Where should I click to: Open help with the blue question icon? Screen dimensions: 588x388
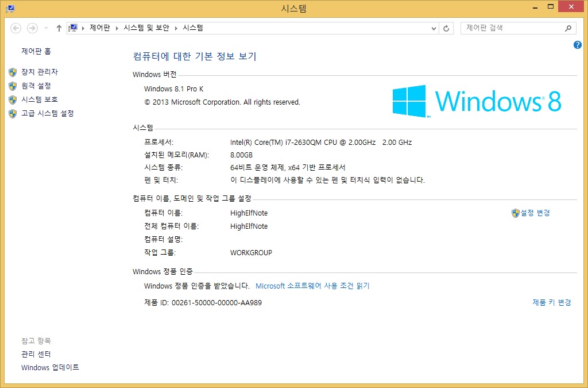(x=578, y=45)
